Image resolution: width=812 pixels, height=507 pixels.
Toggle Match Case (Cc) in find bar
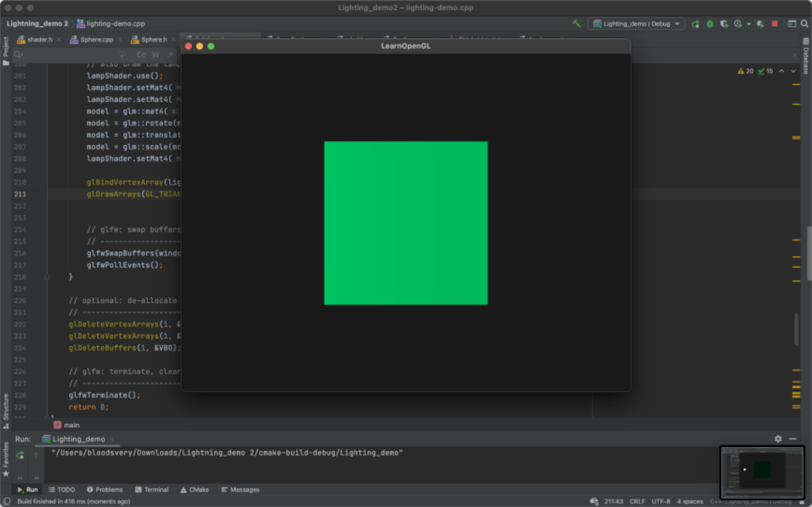141,55
